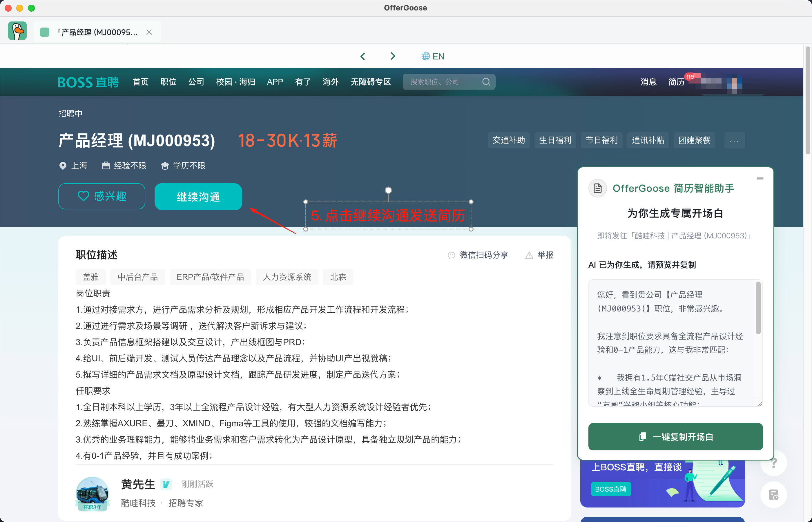Viewport: 812px width, 522px height.
Task: Go back with the left arrow
Action: click(362, 56)
